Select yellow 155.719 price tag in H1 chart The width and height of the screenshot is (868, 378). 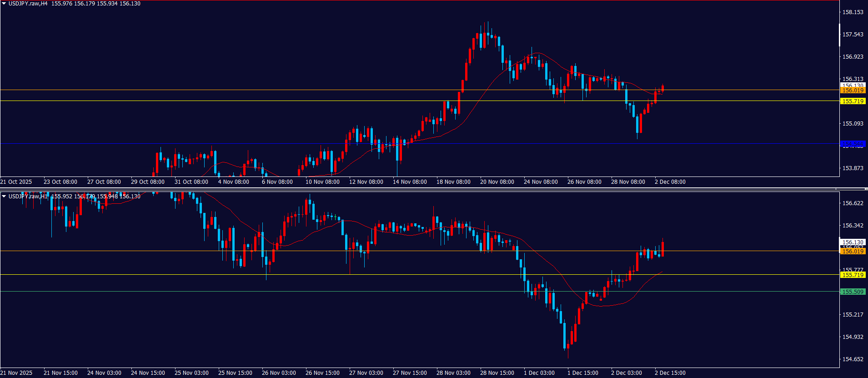[x=853, y=275]
